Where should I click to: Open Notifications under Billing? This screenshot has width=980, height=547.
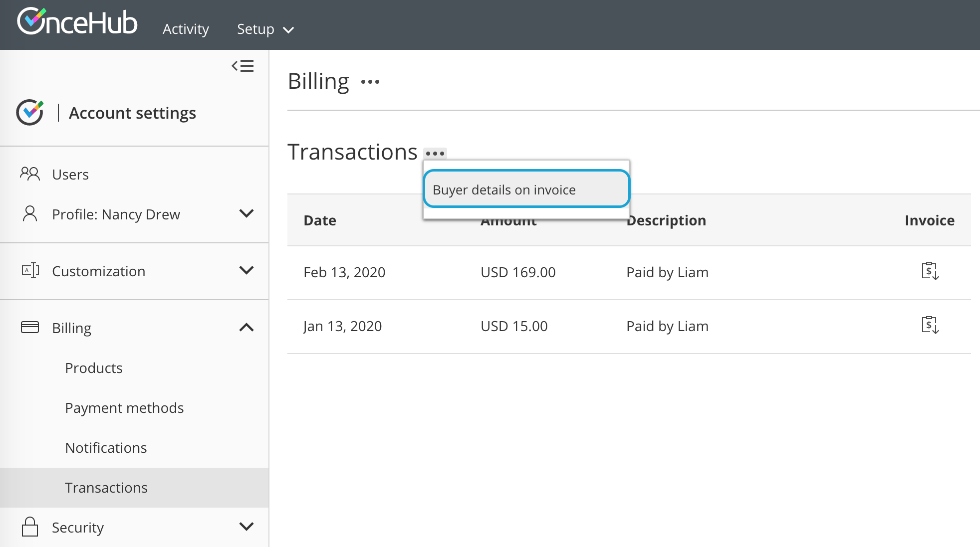[106, 448]
